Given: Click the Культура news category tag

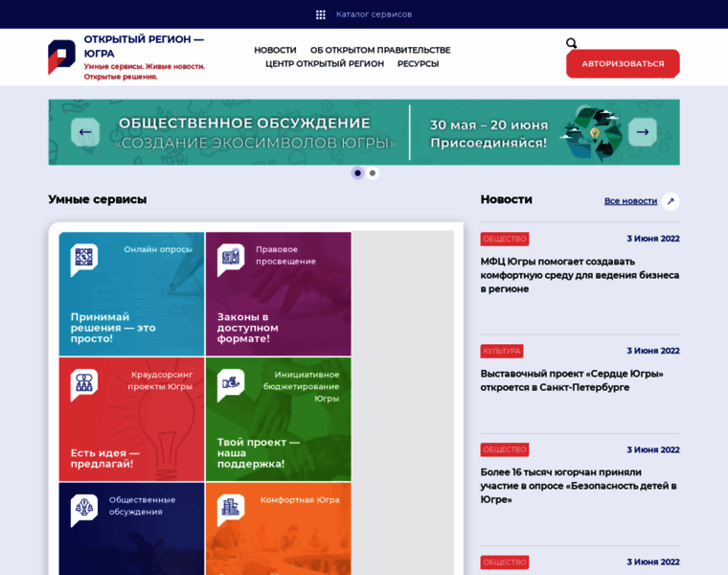Looking at the screenshot, I should click(x=502, y=351).
